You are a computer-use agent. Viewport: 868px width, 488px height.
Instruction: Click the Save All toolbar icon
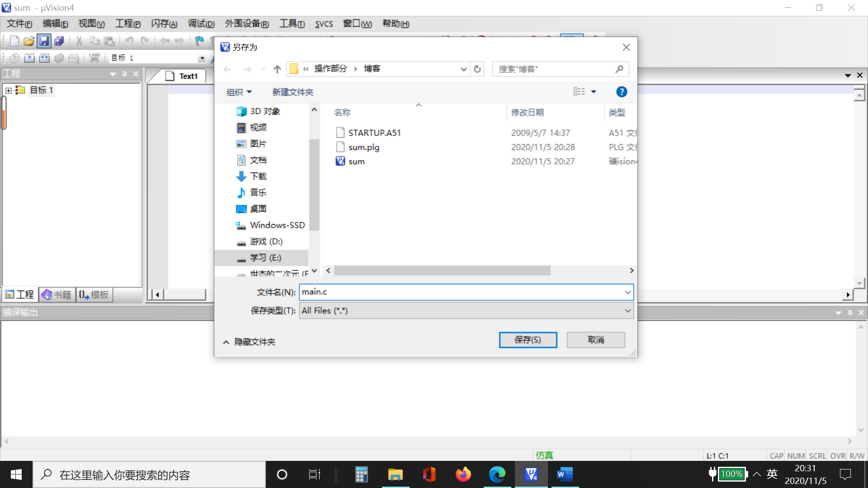coord(59,41)
